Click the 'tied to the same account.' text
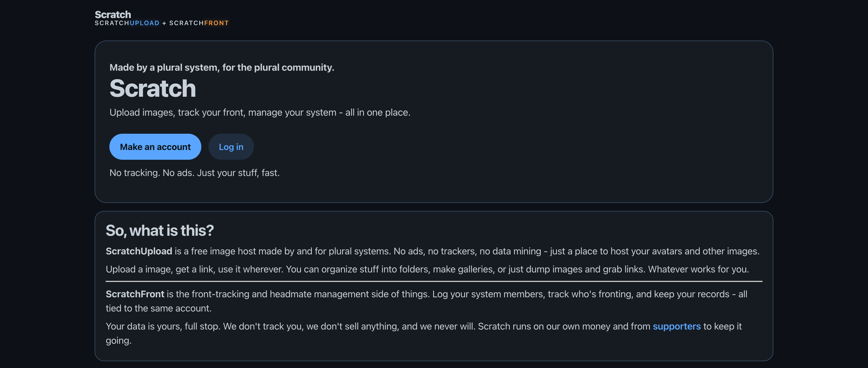The height and width of the screenshot is (368, 868). [158, 308]
